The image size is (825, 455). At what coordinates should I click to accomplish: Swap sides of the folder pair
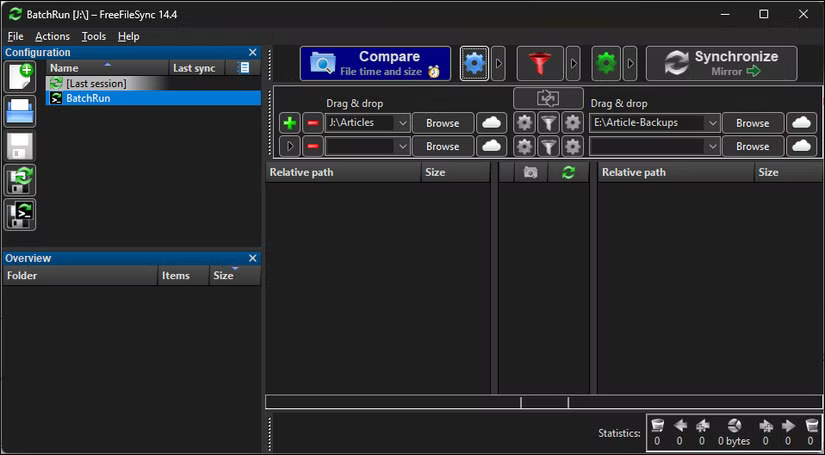tap(547, 98)
